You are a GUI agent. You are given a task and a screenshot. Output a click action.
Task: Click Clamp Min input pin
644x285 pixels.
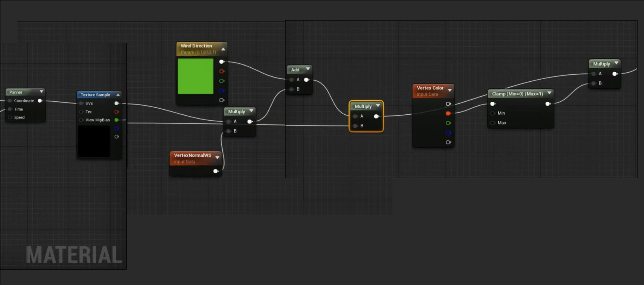(x=493, y=113)
